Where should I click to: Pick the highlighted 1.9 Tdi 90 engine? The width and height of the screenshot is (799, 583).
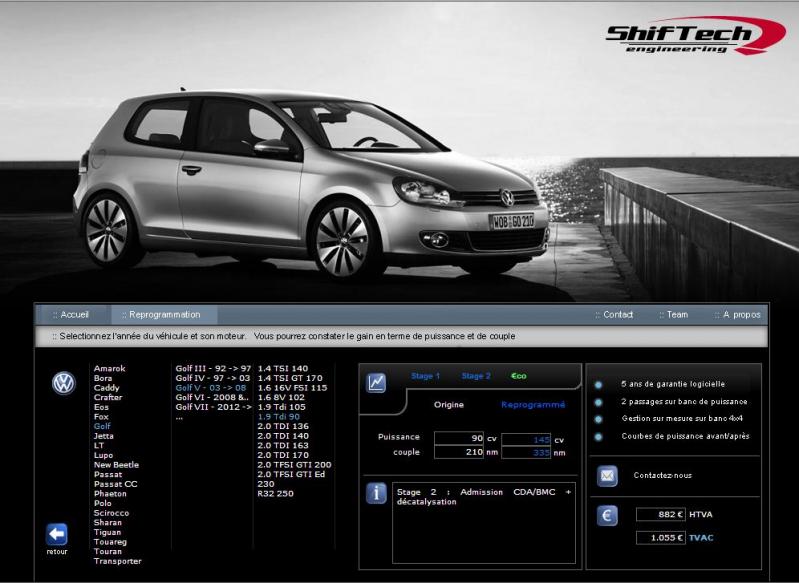point(279,417)
